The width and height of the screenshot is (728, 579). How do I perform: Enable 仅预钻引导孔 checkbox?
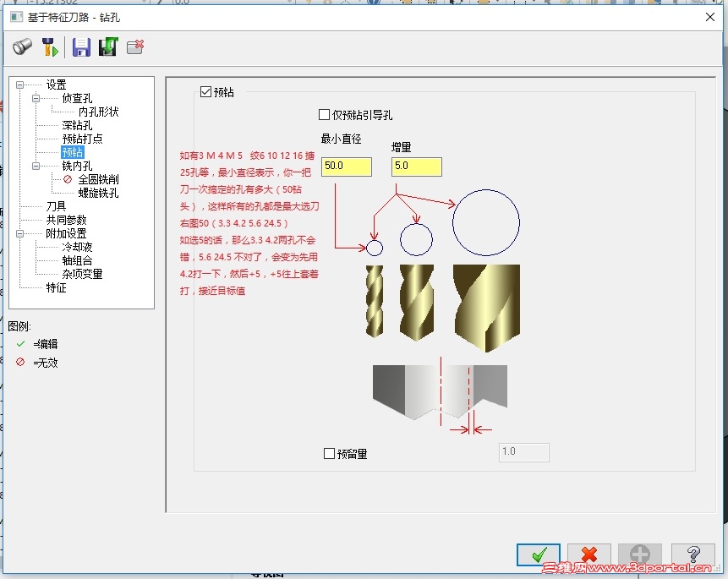[x=324, y=114]
